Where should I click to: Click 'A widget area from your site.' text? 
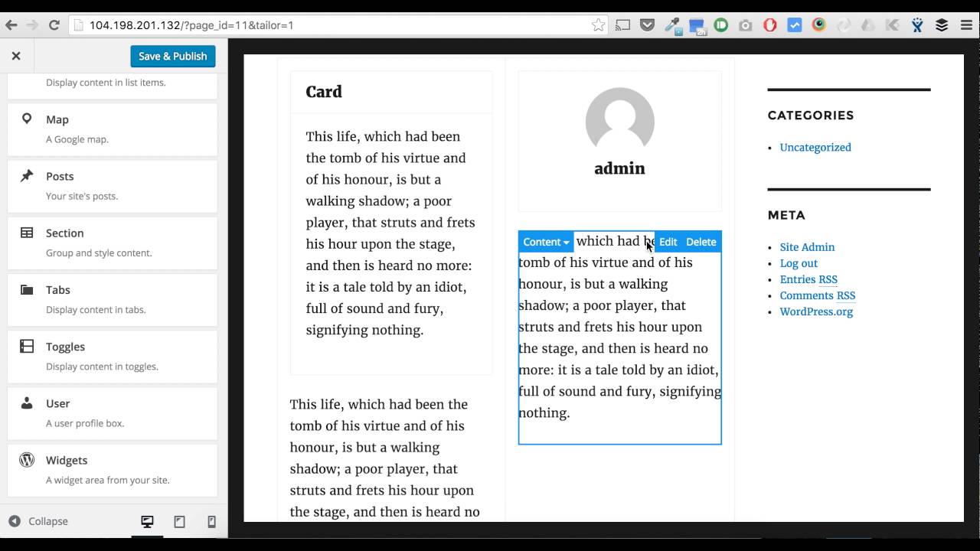pyautogui.click(x=108, y=480)
